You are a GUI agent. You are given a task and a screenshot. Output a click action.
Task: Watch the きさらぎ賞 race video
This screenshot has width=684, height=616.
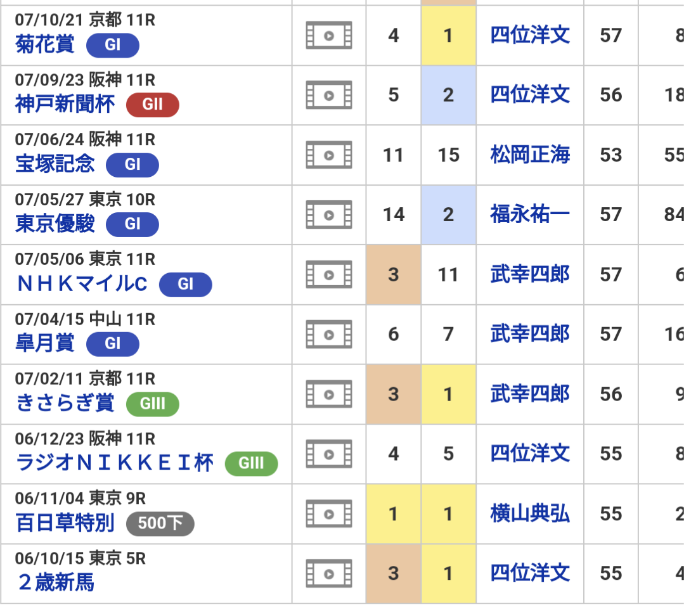[329, 394]
